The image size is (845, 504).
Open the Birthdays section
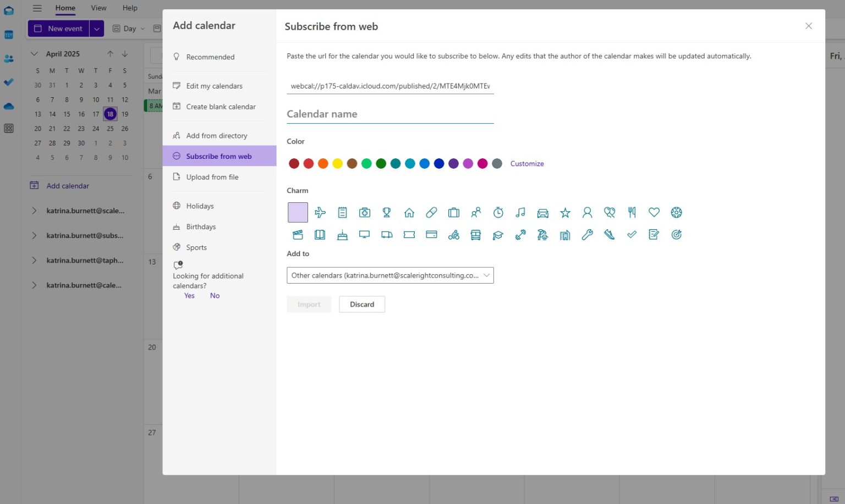tap(220, 227)
